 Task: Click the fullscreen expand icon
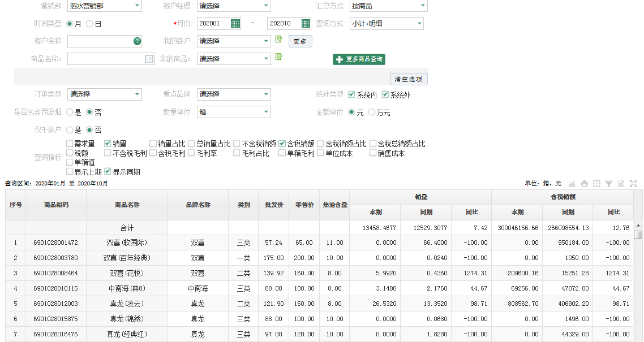[633, 184]
